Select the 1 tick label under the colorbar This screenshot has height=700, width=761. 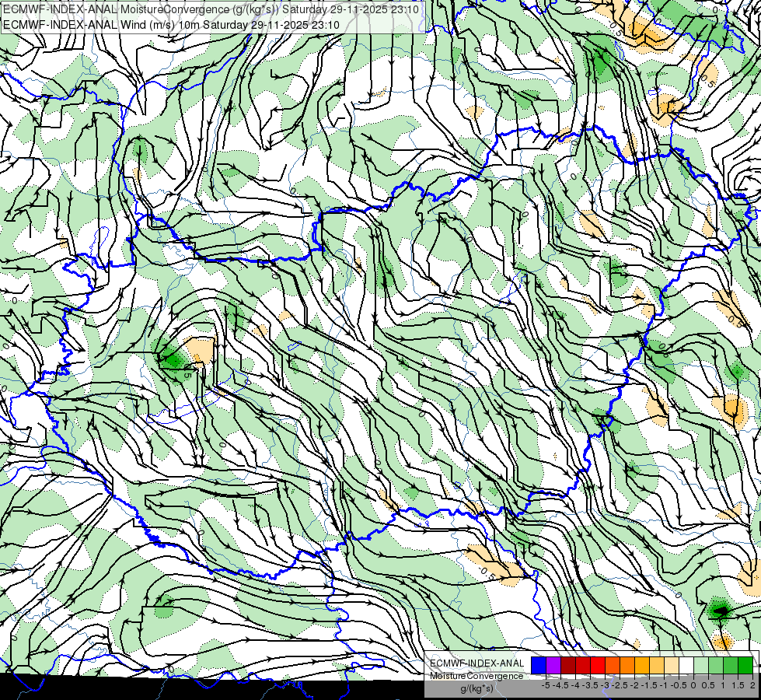[x=723, y=685]
